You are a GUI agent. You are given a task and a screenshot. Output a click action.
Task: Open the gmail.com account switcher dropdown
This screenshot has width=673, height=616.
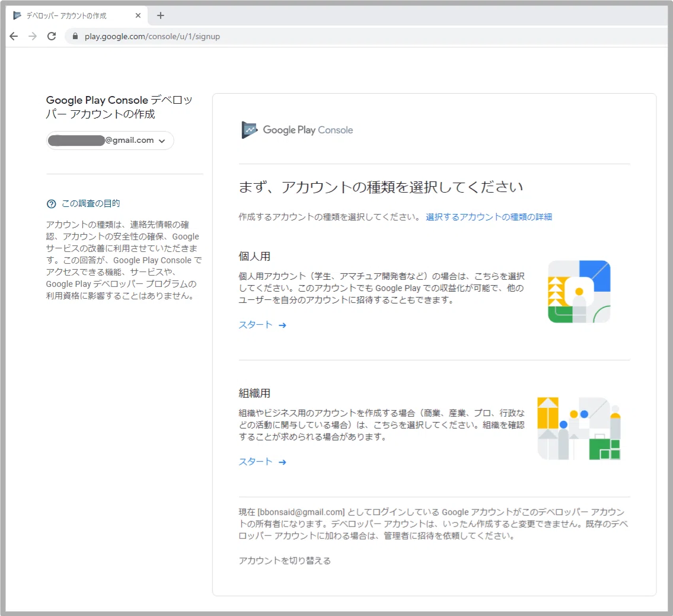(110, 141)
